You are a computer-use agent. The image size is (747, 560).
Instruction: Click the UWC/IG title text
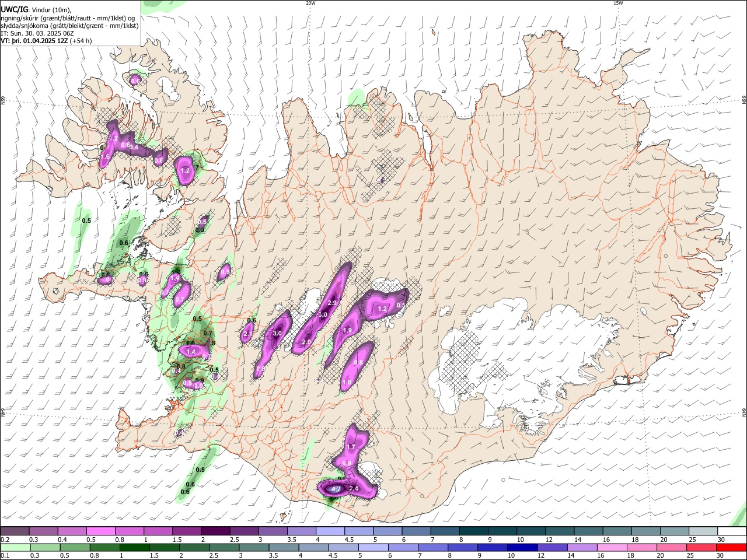coord(14,9)
